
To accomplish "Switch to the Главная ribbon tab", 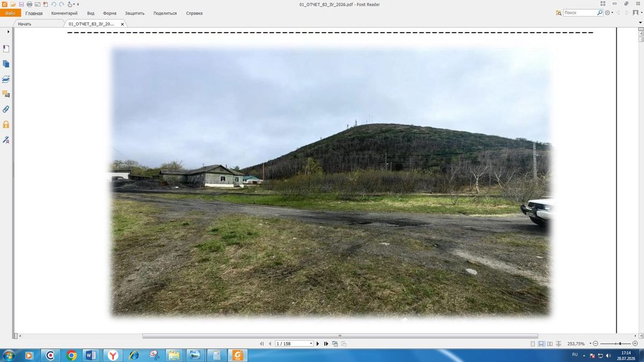I will [x=34, y=13].
